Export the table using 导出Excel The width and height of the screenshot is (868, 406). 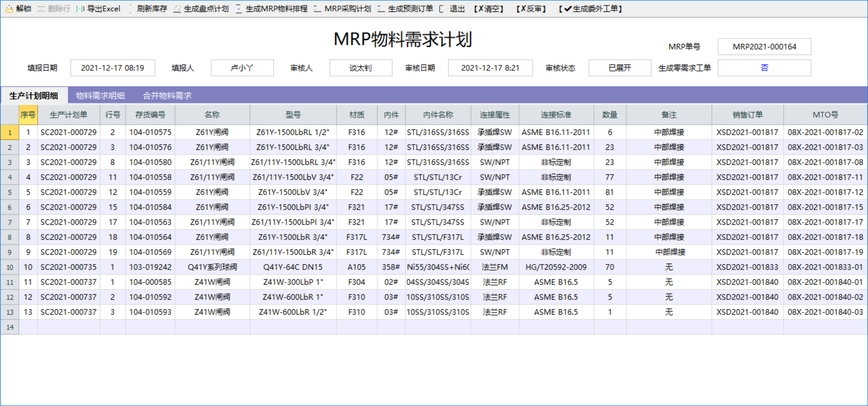click(98, 8)
